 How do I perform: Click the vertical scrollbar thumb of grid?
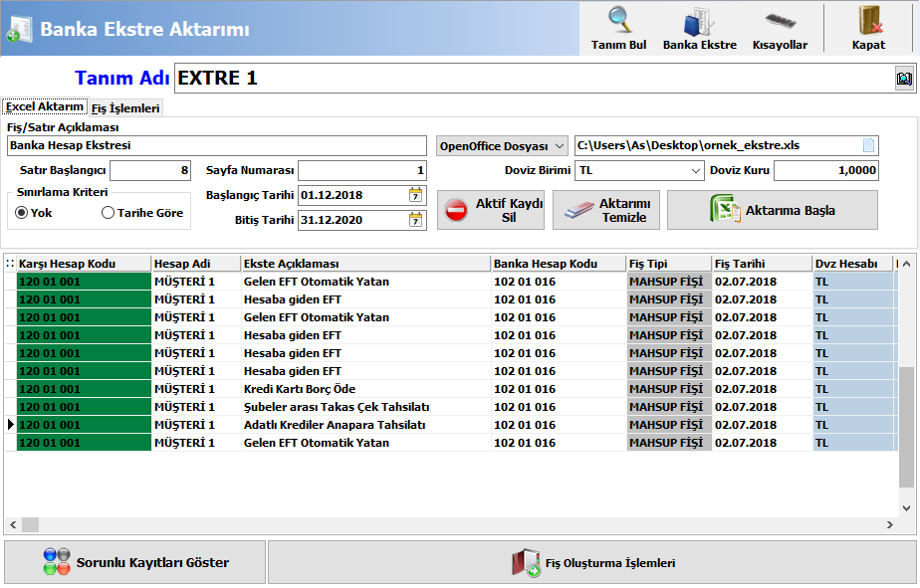coord(906,427)
